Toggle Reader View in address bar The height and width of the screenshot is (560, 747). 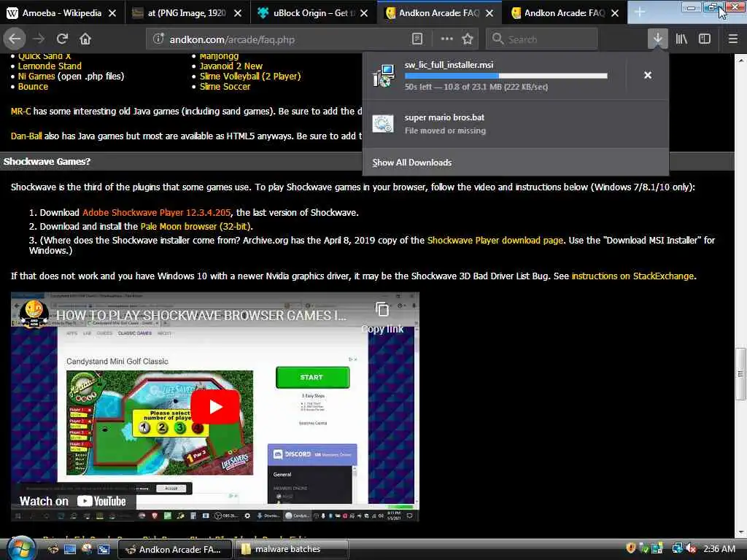[x=417, y=39]
